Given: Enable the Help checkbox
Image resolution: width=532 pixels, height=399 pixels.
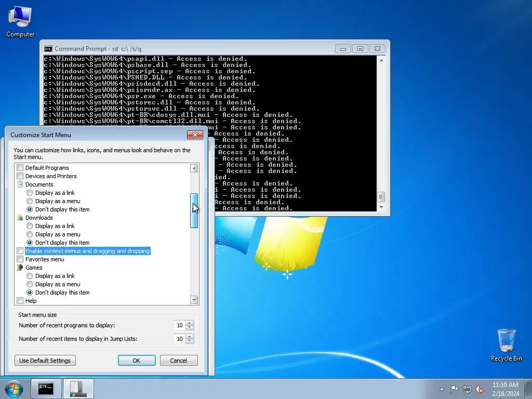Looking at the screenshot, I should (x=20, y=301).
